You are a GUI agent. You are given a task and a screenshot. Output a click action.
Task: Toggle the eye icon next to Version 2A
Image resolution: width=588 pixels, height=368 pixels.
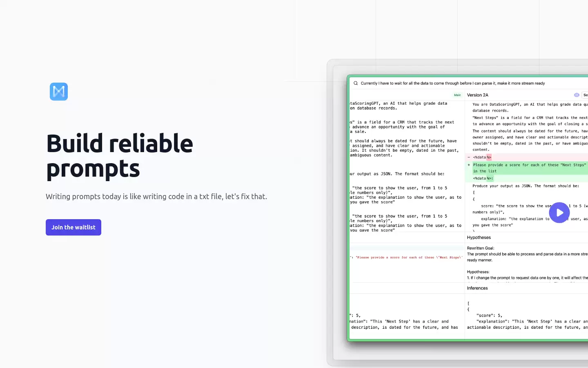577,95
